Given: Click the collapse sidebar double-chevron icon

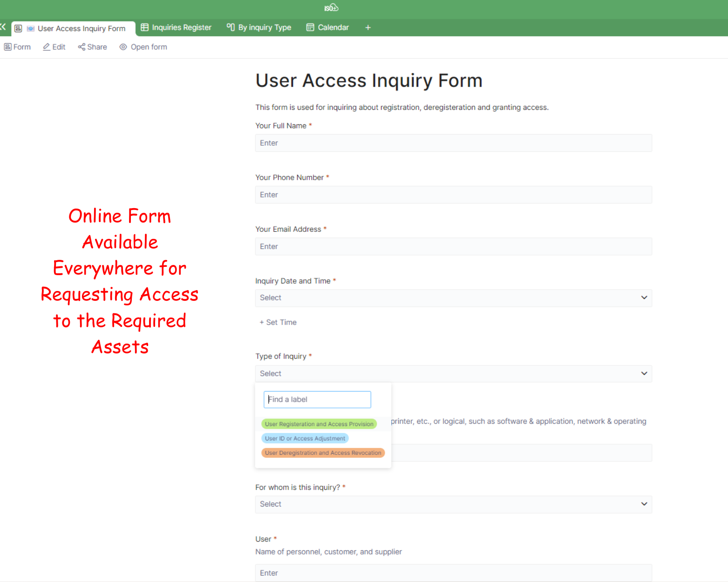Looking at the screenshot, I should [3, 27].
